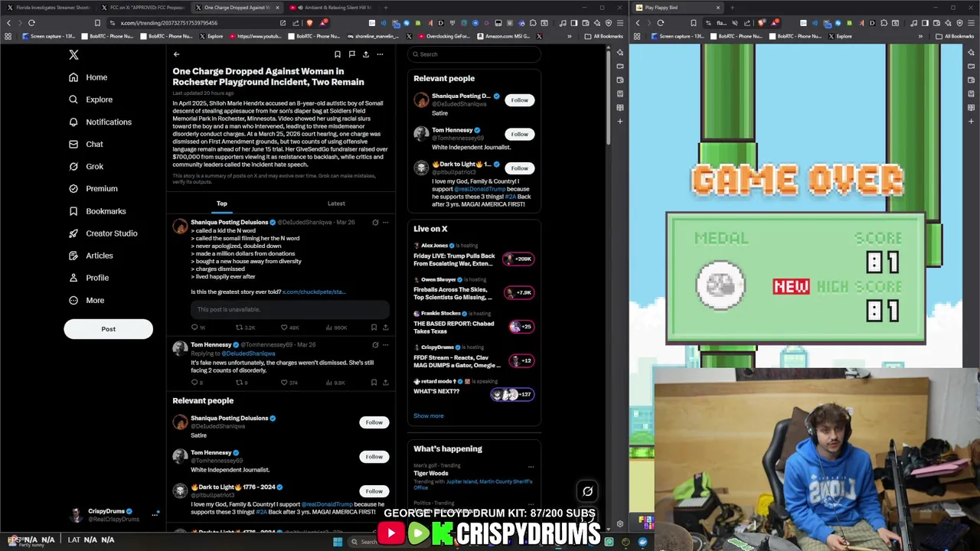Switch to the Top tab
The height and width of the screenshot is (551, 980).
click(x=221, y=204)
